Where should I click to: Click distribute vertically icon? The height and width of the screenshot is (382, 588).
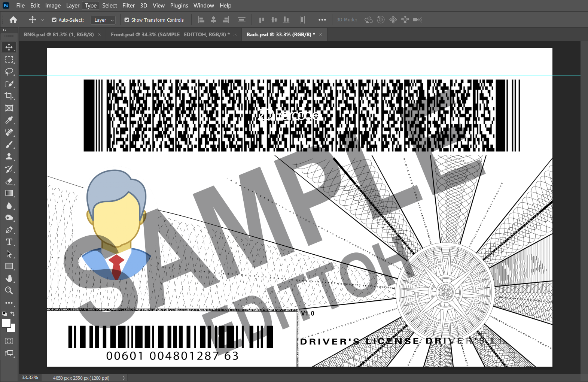point(242,20)
